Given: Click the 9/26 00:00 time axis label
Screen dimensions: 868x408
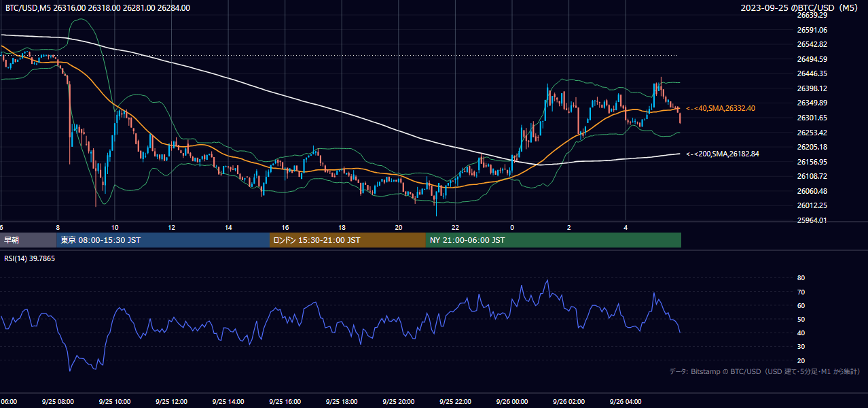Looking at the screenshot, I should click(x=512, y=402).
